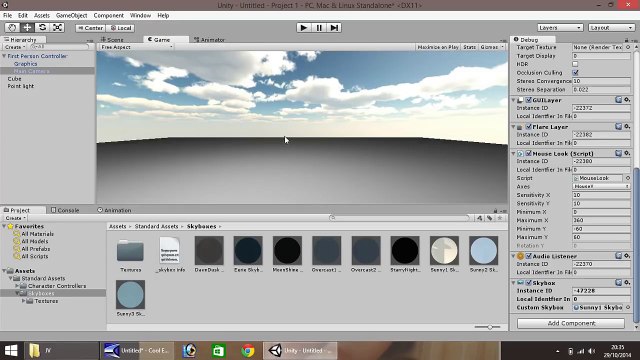The height and width of the screenshot is (360, 640).
Task: Select the Sunny2 skybox asset
Action: click(483, 254)
